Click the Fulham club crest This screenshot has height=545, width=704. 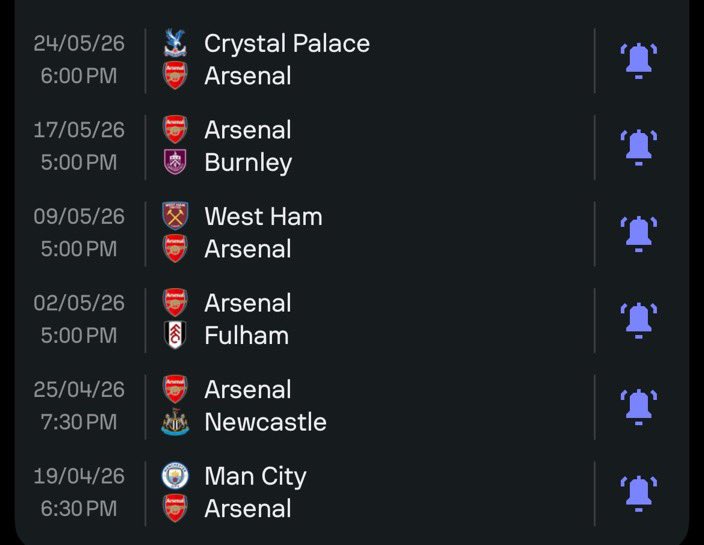[x=175, y=335]
